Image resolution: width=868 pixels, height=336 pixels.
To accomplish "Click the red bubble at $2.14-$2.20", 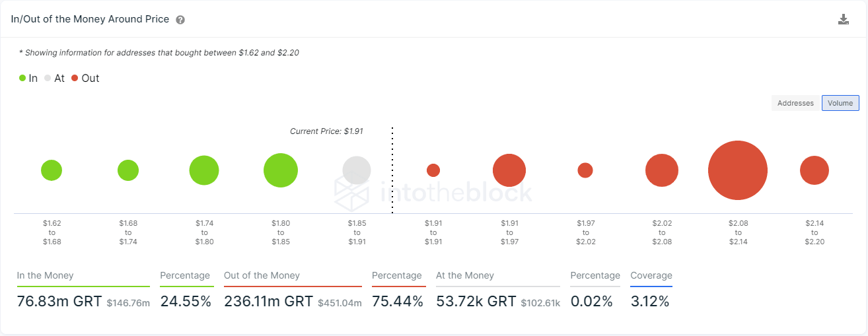I will 814,170.
